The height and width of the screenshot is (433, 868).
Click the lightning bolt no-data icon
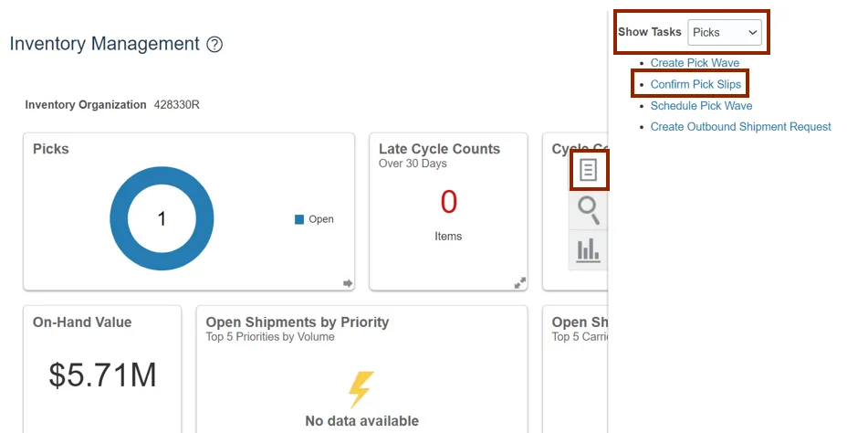pyautogui.click(x=361, y=389)
